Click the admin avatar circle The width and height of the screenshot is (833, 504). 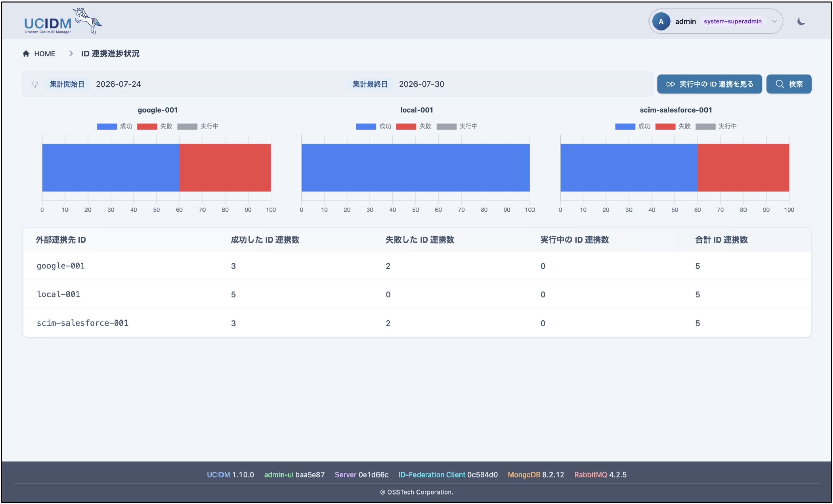(x=661, y=21)
